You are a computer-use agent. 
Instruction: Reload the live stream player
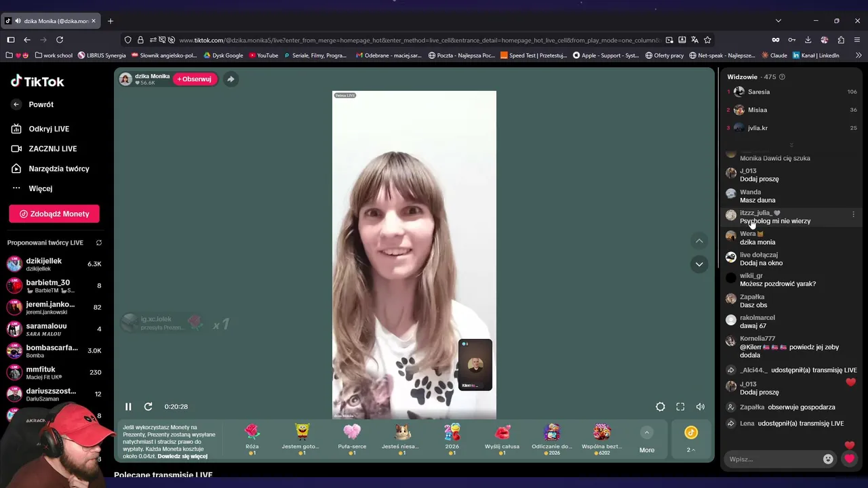point(148,407)
